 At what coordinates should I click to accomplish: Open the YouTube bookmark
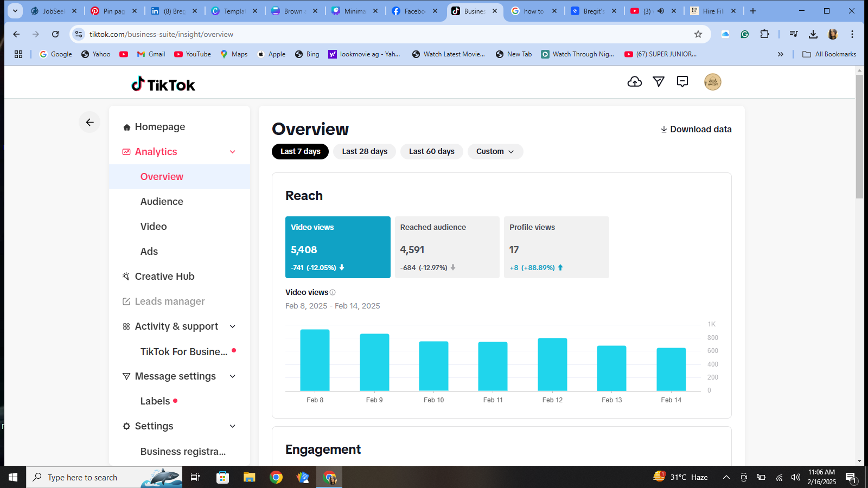click(193, 54)
